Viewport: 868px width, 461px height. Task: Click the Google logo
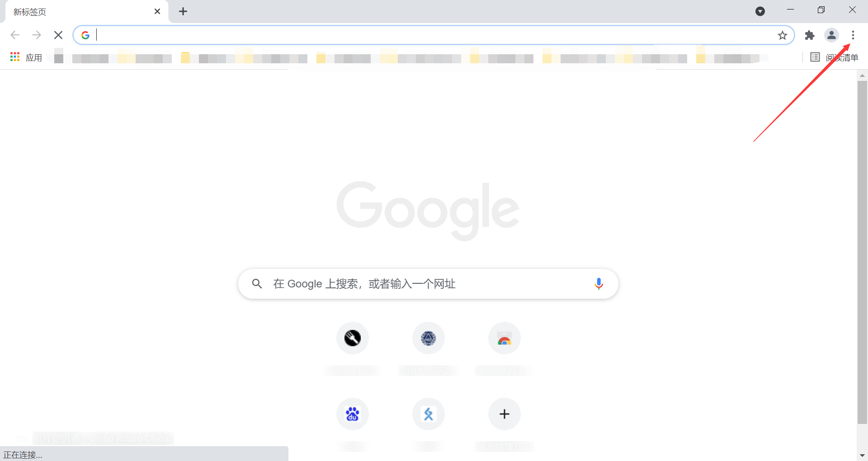(428, 211)
